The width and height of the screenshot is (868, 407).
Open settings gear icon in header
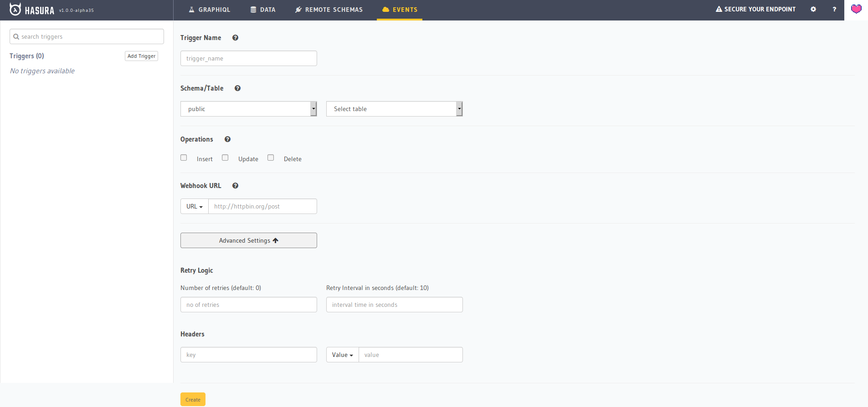click(x=813, y=9)
